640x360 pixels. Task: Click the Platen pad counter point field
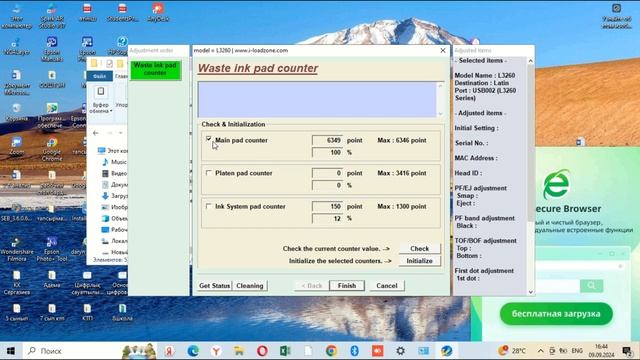(327, 173)
